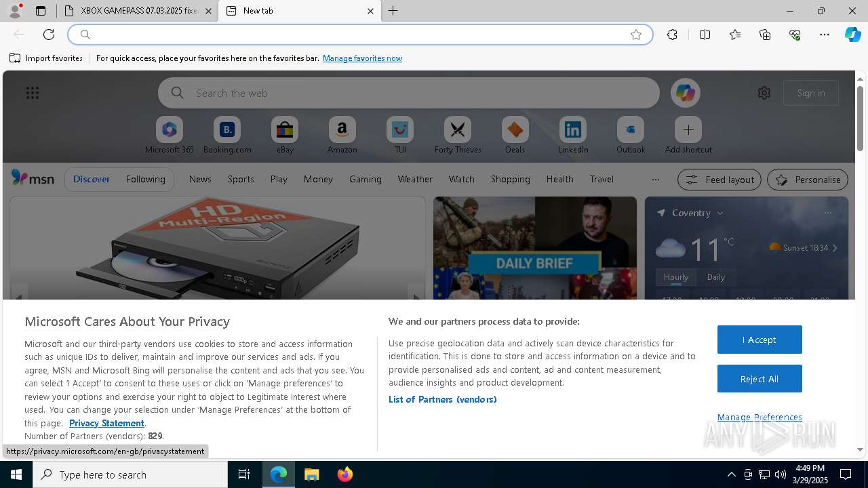Select the Discover feed tab
The width and height of the screenshot is (868, 488).
pos(92,179)
